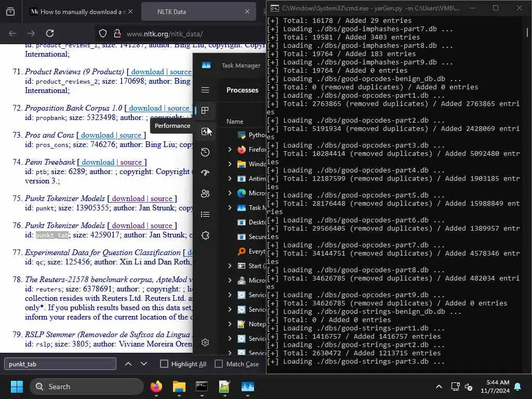Close the 'How to manually download' tab
Viewport: 532px width, 399px height.
coord(130,11)
